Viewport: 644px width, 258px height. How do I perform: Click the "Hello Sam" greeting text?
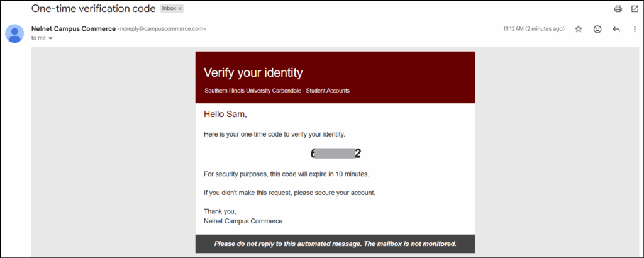click(x=224, y=114)
